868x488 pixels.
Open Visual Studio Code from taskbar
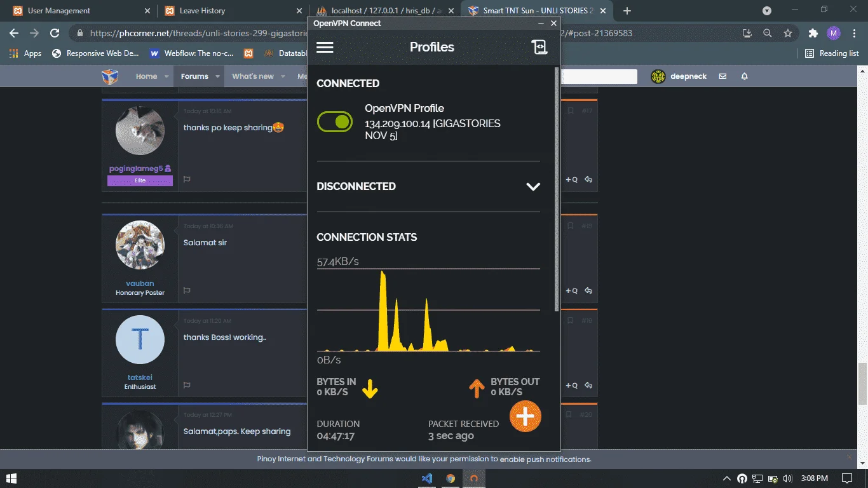(427, 478)
